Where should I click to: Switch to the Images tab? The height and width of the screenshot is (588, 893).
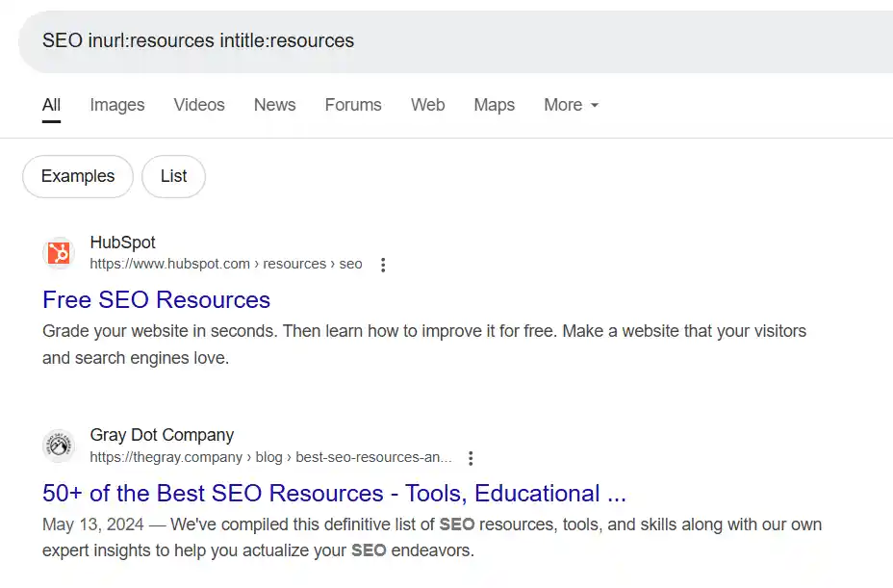pos(117,105)
